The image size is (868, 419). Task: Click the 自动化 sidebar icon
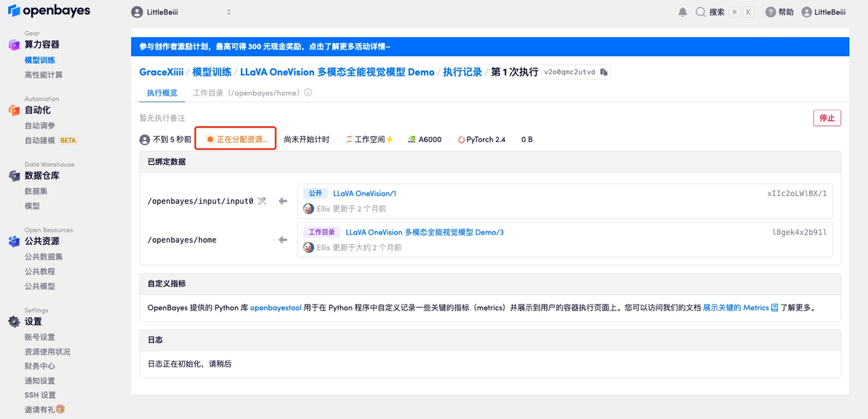click(x=14, y=110)
